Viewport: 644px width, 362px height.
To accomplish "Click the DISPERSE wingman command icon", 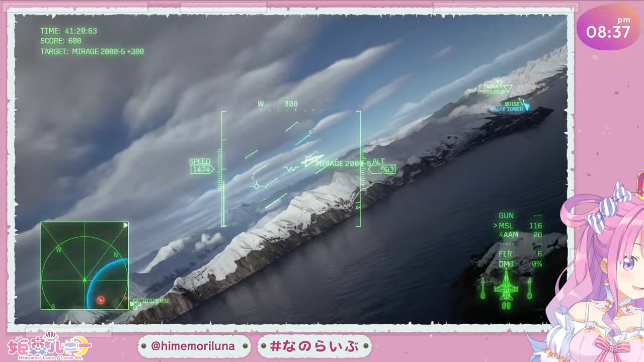I will pos(135,303).
